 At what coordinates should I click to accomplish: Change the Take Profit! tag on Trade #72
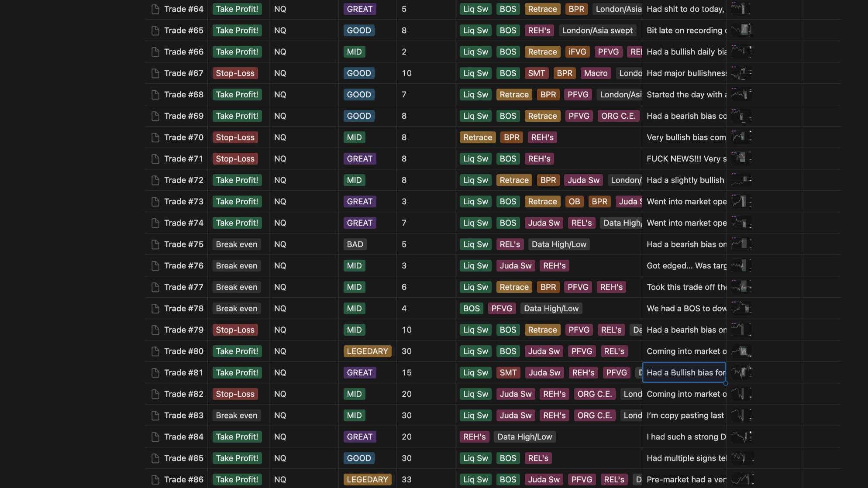[x=237, y=180]
